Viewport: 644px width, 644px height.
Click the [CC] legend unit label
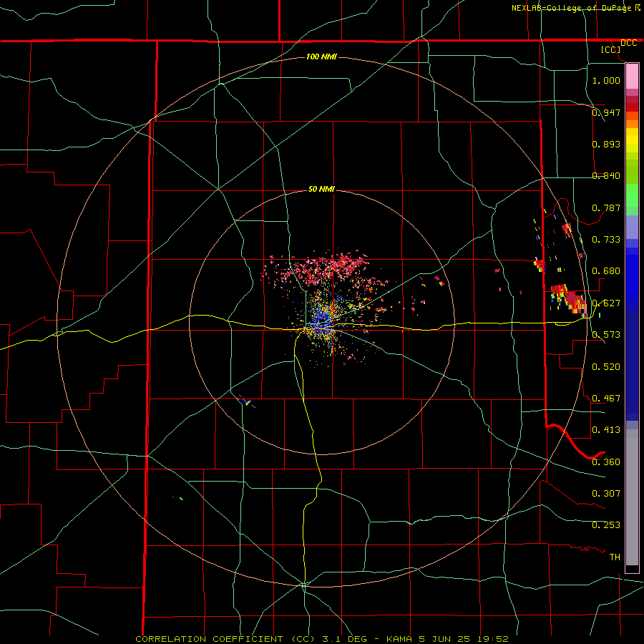[610, 49]
